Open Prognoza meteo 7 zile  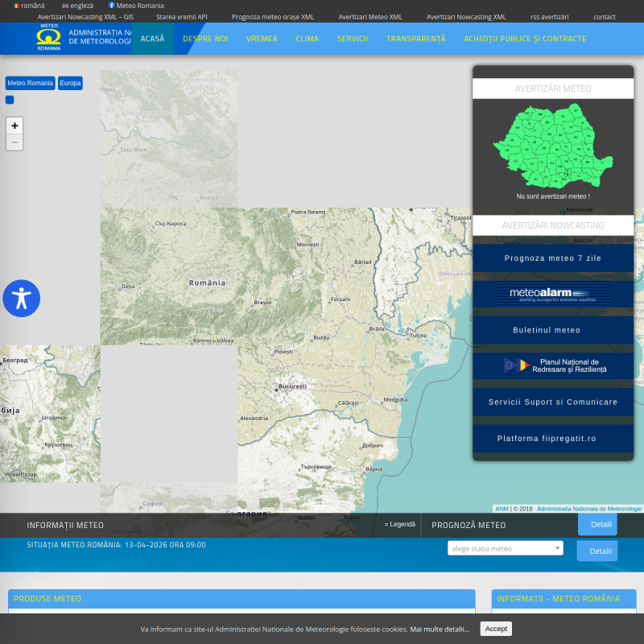[553, 258]
